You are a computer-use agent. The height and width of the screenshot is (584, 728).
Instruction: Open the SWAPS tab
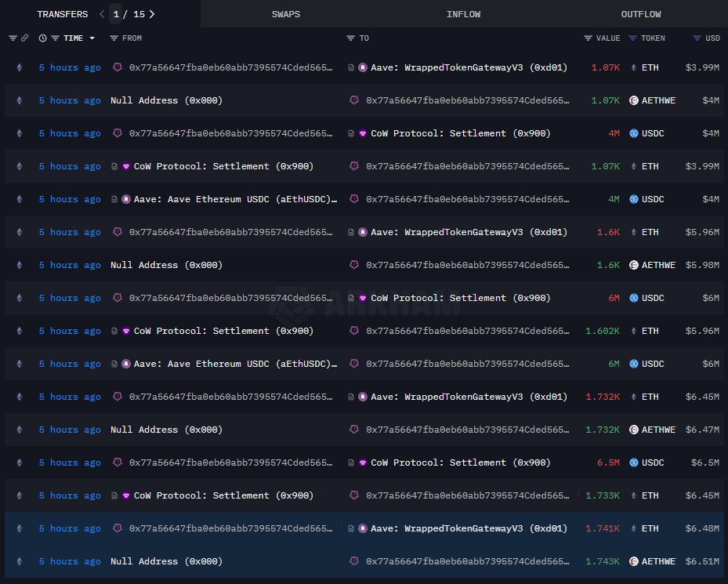click(285, 14)
